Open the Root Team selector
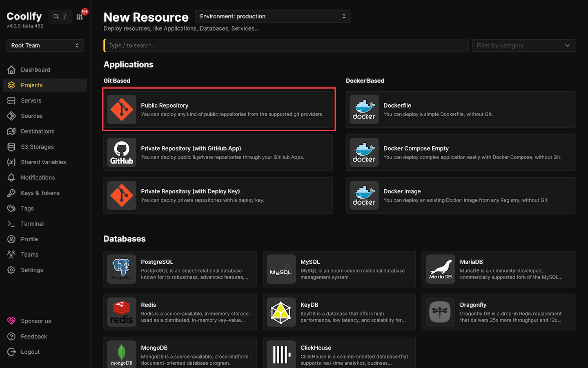The height and width of the screenshot is (368, 588). [x=45, y=45]
